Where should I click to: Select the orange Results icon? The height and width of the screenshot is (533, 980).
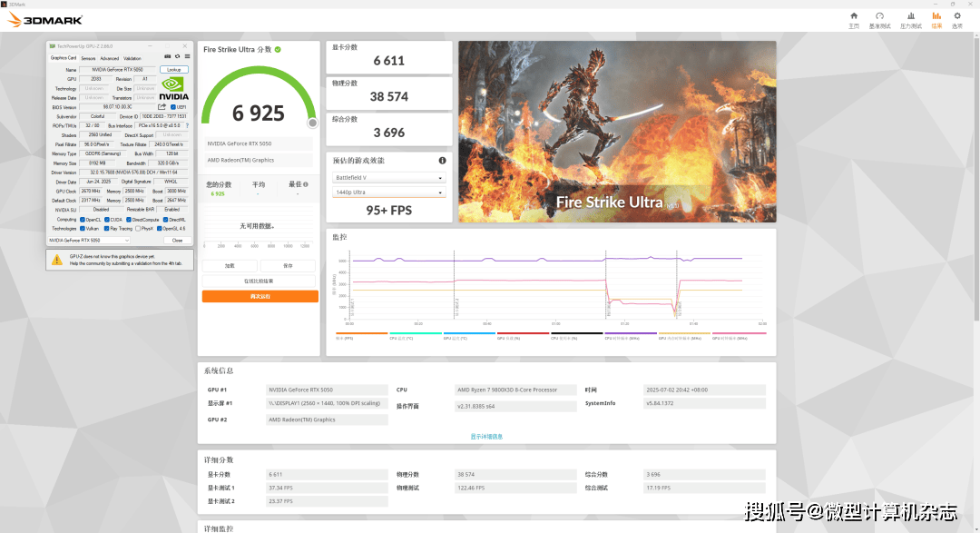pyautogui.click(x=936, y=16)
